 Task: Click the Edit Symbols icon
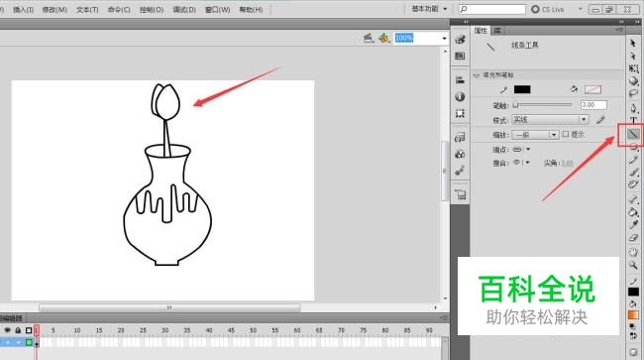click(384, 39)
